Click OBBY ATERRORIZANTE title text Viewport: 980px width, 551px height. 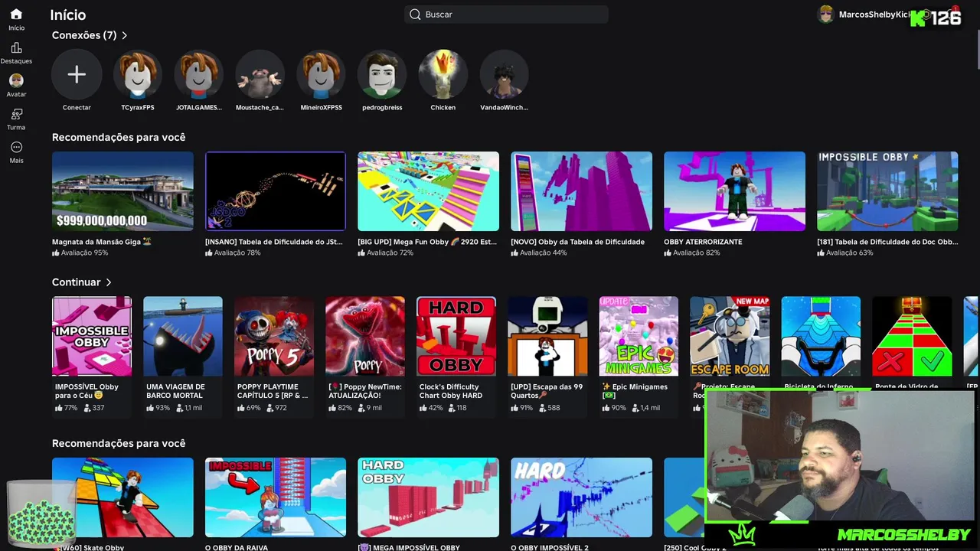[x=703, y=242]
